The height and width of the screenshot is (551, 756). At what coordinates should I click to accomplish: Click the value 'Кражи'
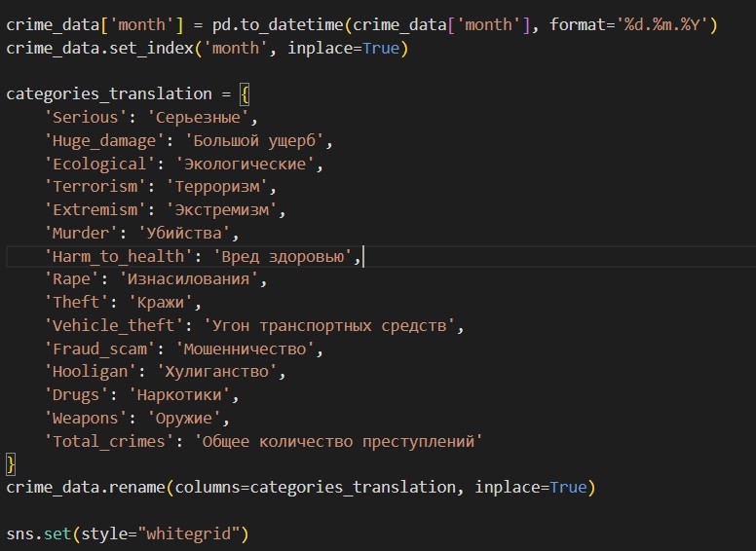click(x=161, y=303)
